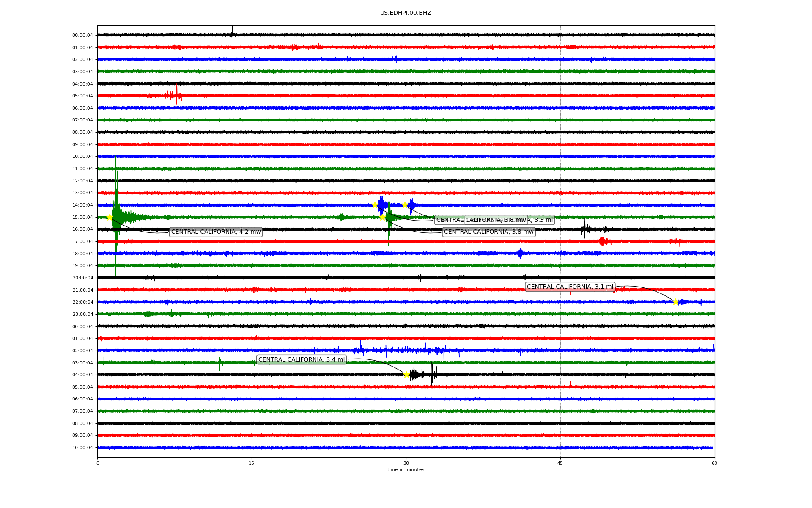Click the US.EDHPI.00.BHZ plot title
This screenshot has height=508, width=812.
point(406,13)
